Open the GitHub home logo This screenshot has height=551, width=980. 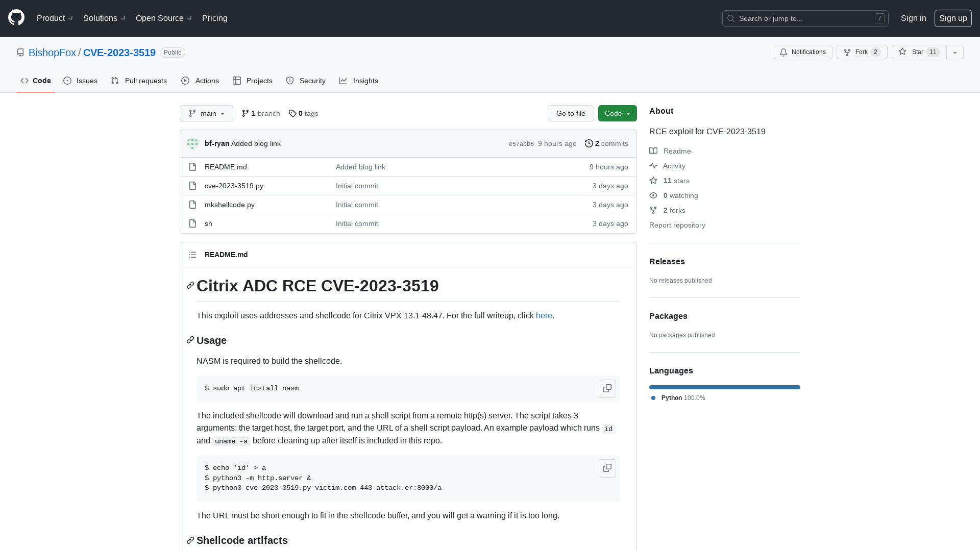click(16, 18)
